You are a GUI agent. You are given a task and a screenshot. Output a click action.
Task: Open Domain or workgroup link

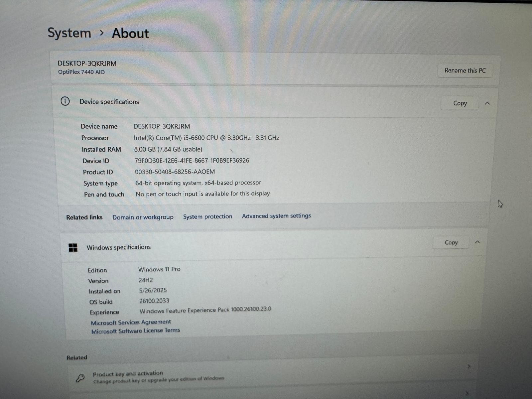pos(143,217)
